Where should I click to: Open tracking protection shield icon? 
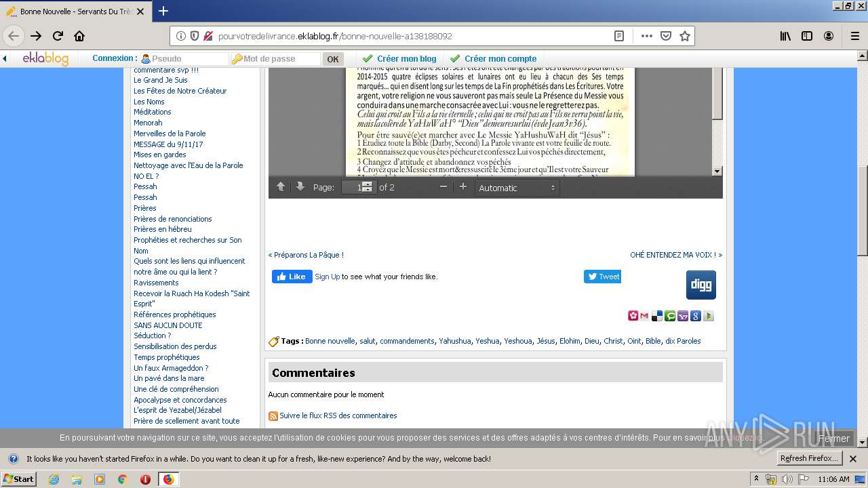coord(195,36)
